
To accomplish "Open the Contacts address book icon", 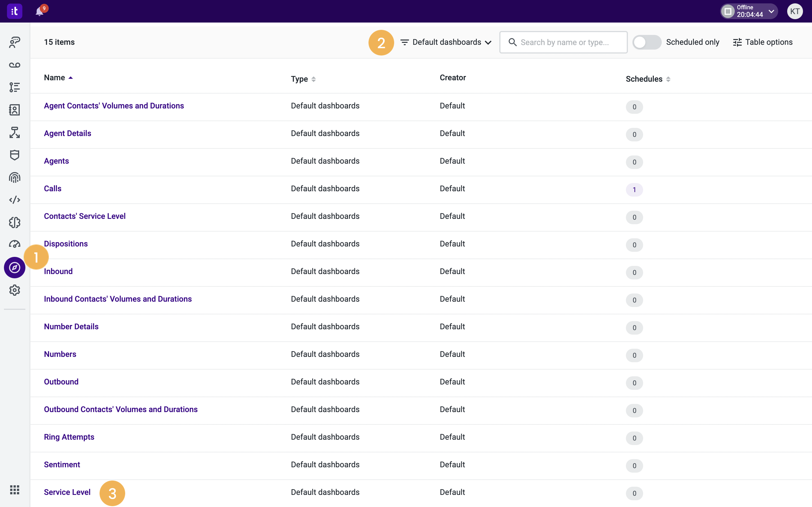I will coord(14,110).
